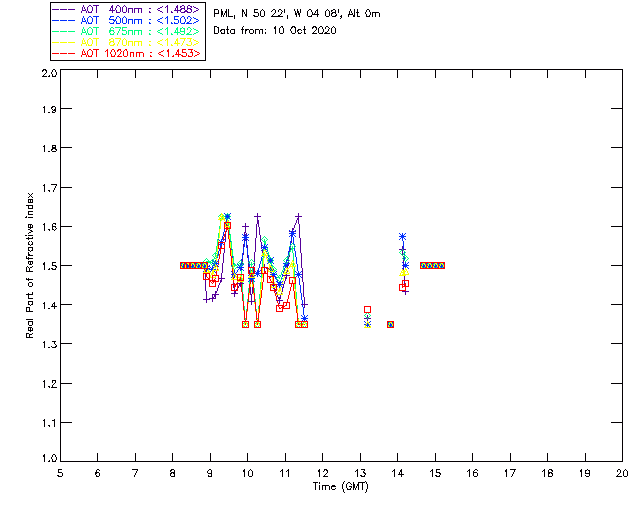
Task: Click the purple dashed line sample for 400nm
Action: [64, 9]
